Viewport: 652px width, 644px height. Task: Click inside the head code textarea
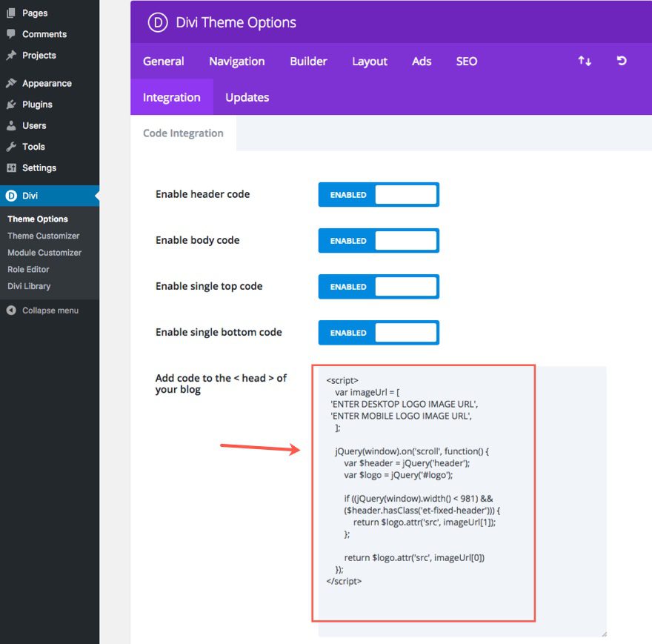tap(462, 501)
